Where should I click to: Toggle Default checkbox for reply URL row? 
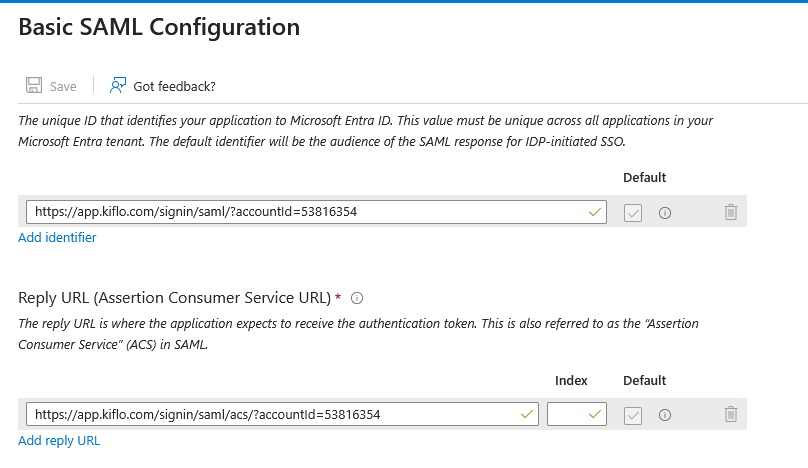pos(633,415)
